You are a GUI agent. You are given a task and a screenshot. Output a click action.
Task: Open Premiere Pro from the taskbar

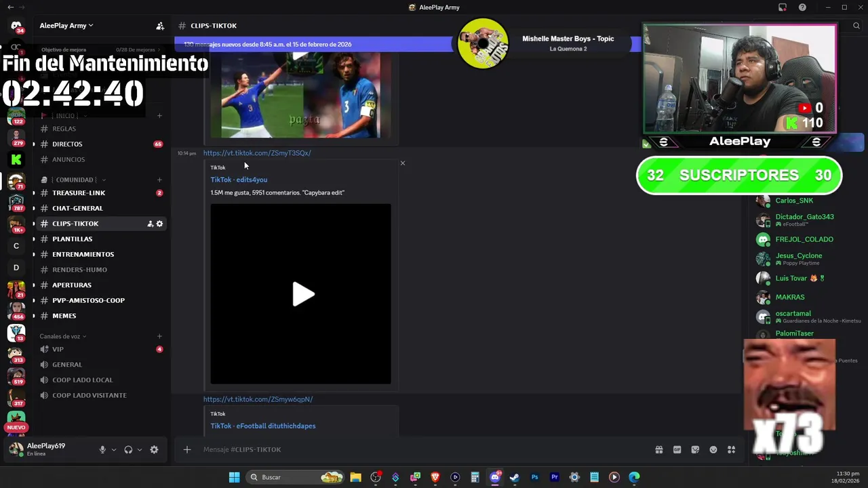pyautogui.click(x=555, y=477)
